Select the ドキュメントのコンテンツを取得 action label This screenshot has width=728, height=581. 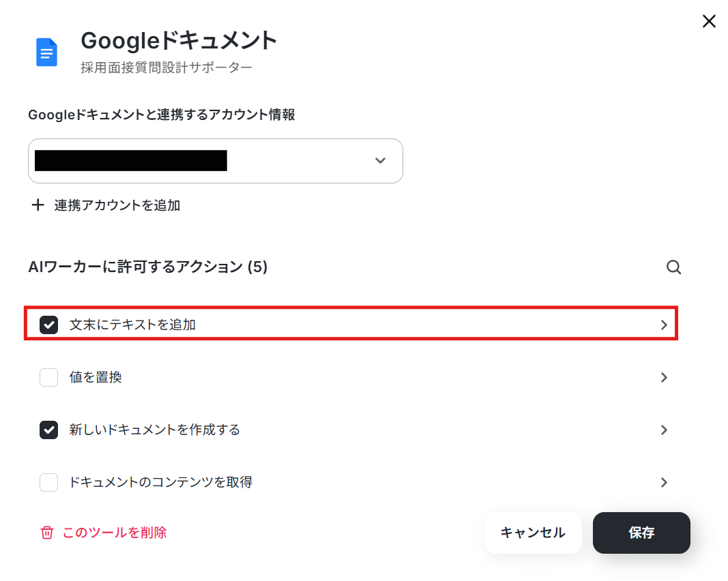tap(160, 482)
